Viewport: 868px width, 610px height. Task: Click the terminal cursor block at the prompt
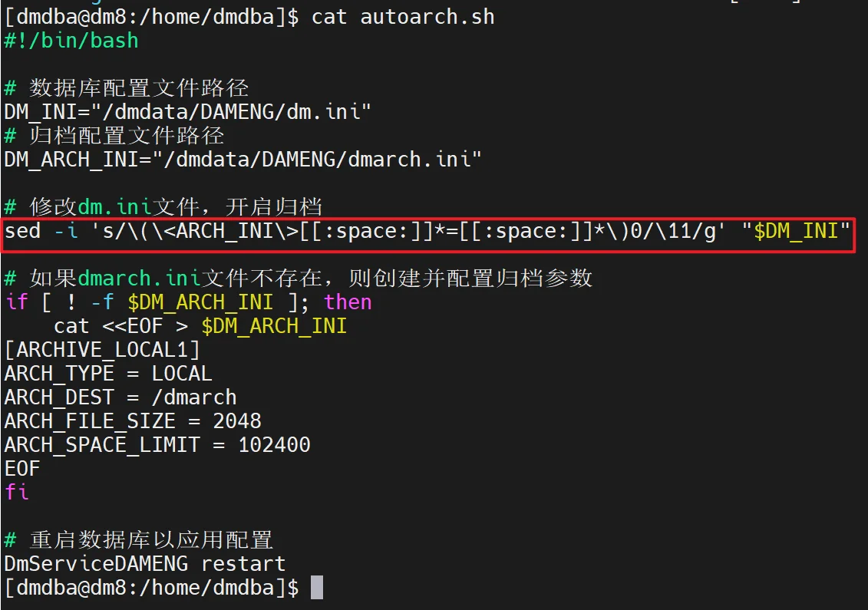(317, 587)
